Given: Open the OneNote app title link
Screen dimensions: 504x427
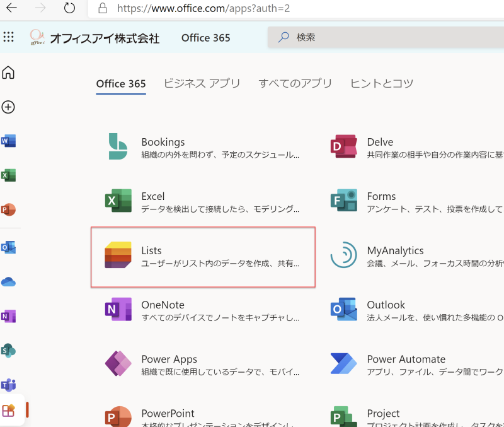Looking at the screenshot, I should 163,305.
